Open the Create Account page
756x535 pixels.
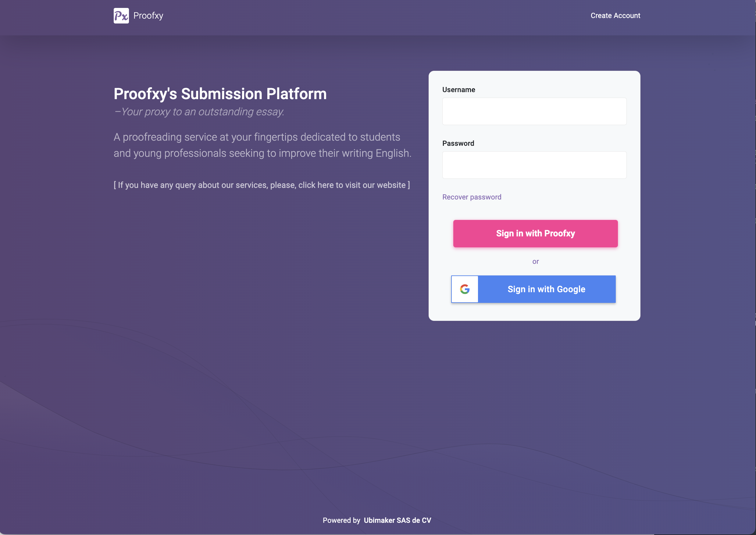click(615, 16)
